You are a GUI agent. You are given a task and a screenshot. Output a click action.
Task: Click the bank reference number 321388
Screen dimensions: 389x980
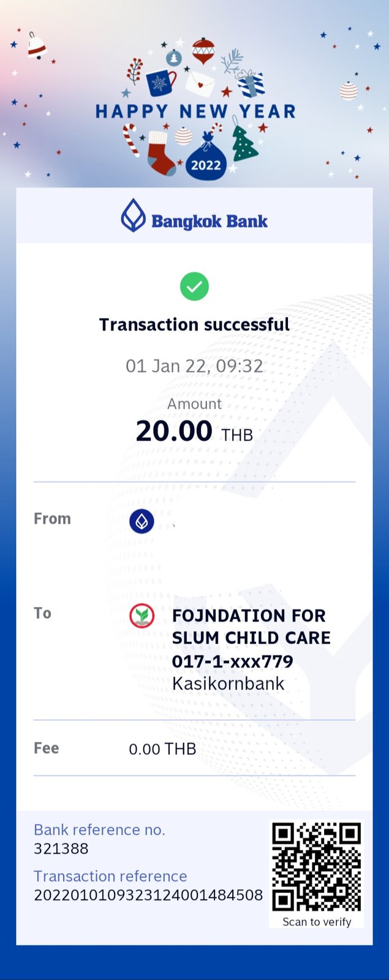coord(61,848)
